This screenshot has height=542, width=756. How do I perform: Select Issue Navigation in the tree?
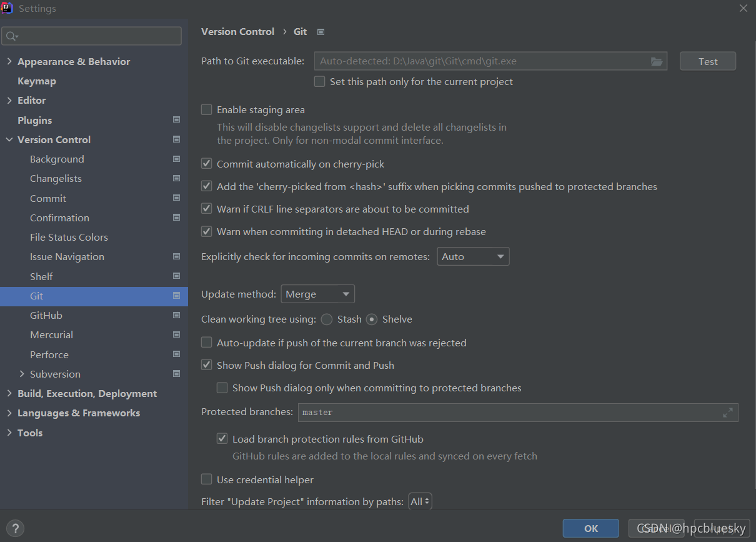(67, 256)
